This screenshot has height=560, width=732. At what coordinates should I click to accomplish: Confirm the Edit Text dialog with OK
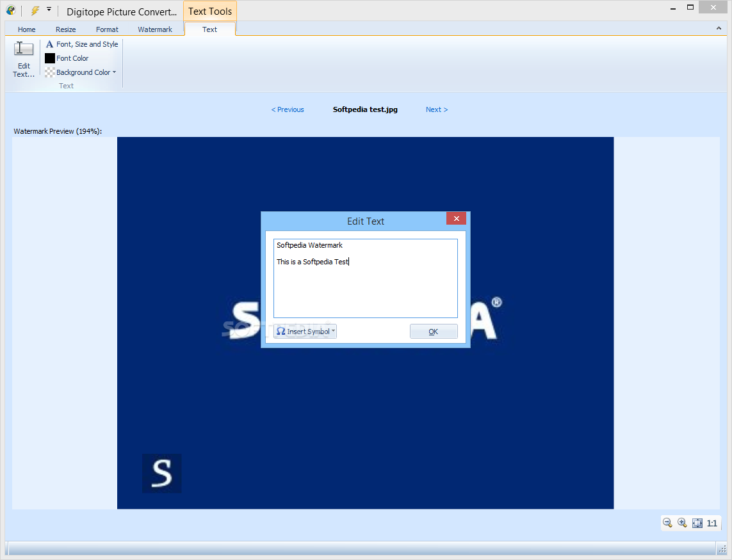point(434,332)
